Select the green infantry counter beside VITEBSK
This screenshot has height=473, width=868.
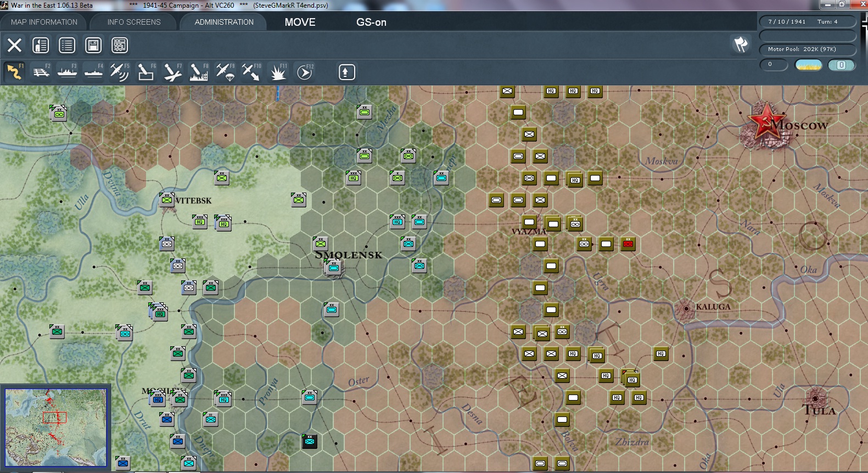[166, 200]
